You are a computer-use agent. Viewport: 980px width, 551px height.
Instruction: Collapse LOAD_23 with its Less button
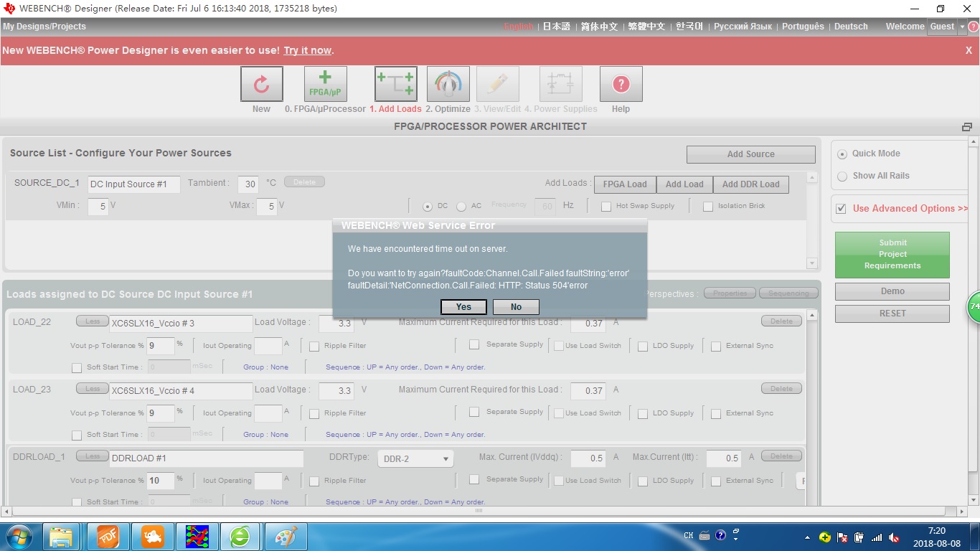tap(93, 389)
